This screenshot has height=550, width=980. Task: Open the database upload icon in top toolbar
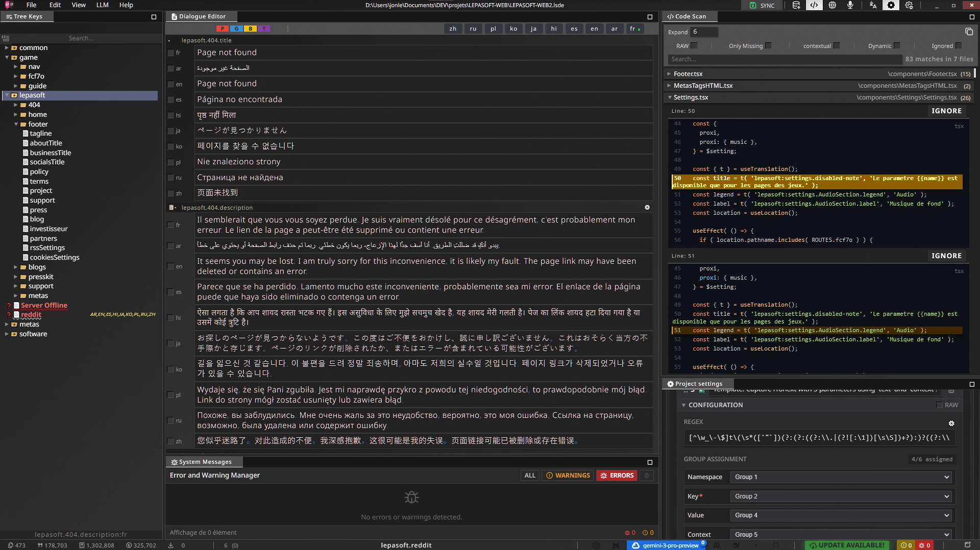[796, 5]
